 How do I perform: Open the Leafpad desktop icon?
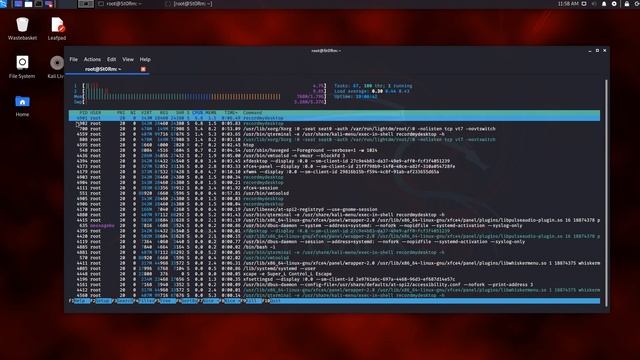pos(57,29)
